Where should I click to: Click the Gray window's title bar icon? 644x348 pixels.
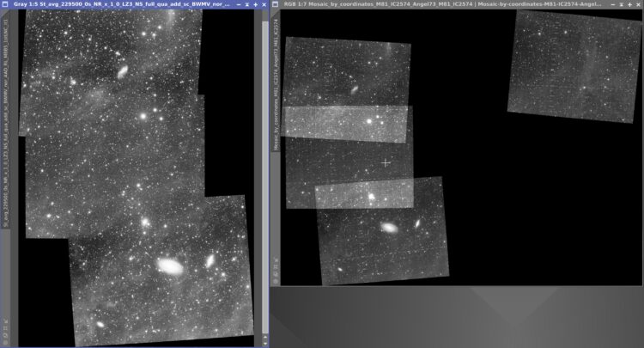(5, 4)
